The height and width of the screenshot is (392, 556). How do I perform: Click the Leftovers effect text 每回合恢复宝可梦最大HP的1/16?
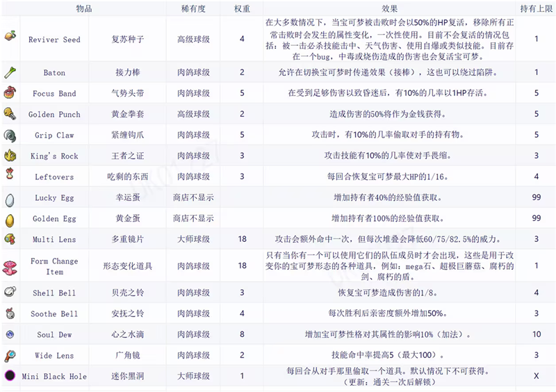click(388, 177)
